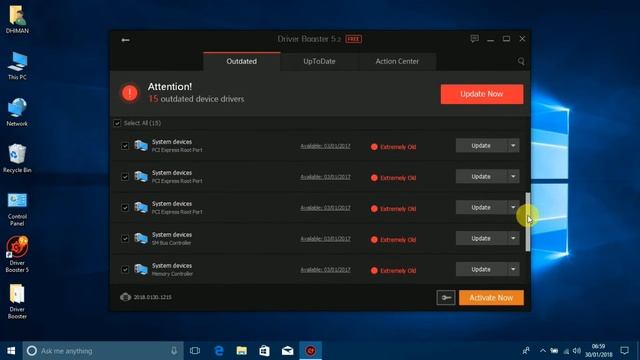The height and width of the screenshot is (360, 640).
Task: Open the volume control in system tray
Action: point(577,351)
